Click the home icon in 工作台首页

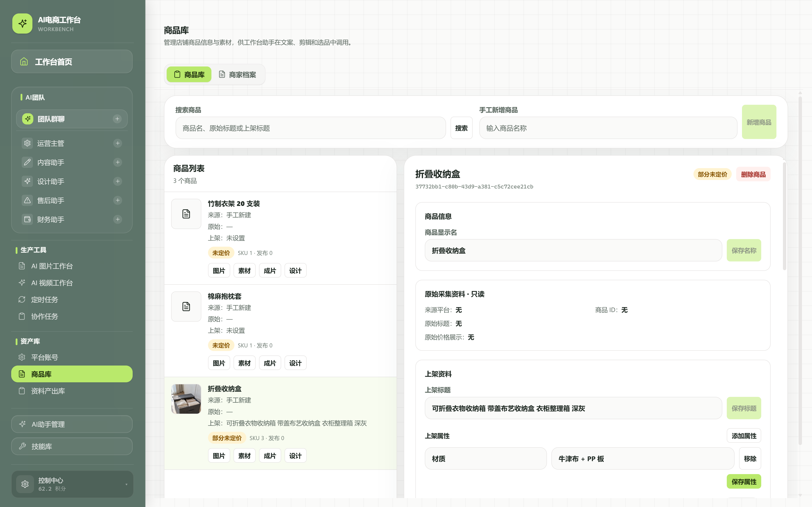[x=24, y=61]
